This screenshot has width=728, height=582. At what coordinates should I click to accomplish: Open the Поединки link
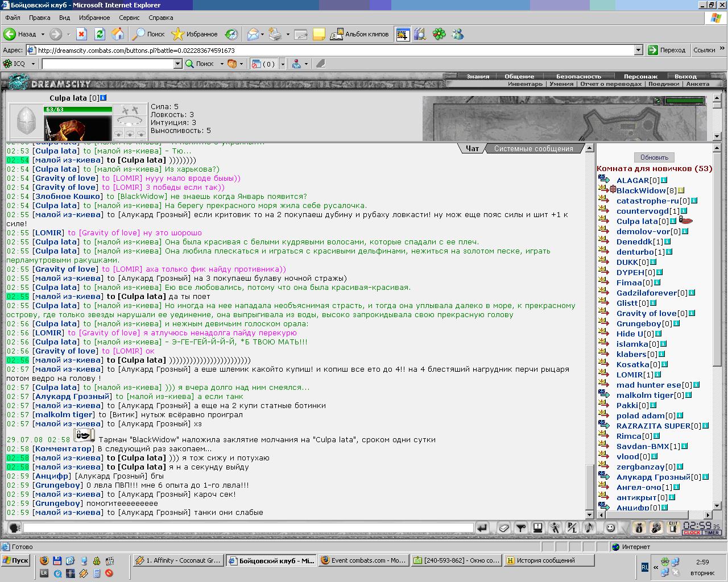664,84
